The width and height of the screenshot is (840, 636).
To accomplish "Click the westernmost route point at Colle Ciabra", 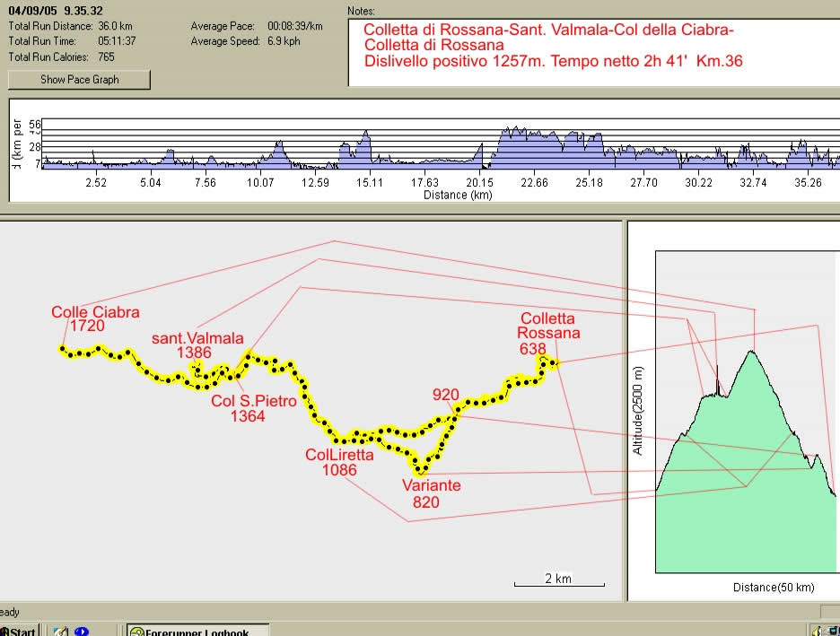I will [x=63, y=349].
